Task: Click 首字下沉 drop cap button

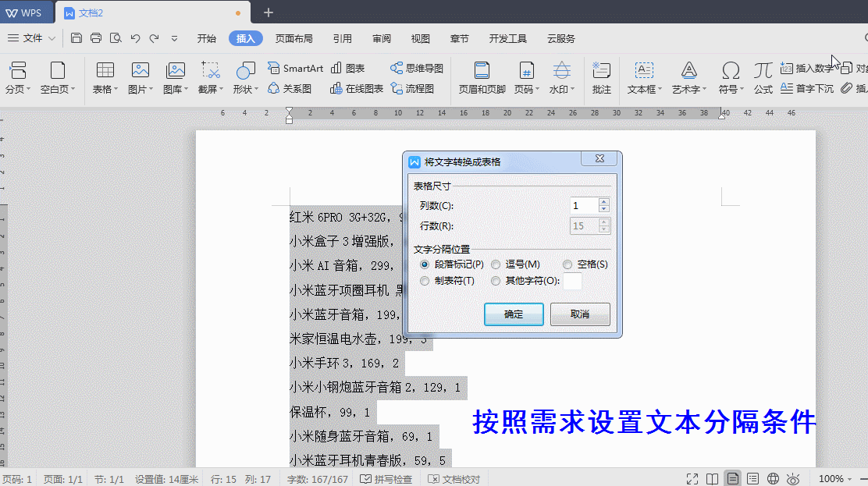Action: (806, 89)
